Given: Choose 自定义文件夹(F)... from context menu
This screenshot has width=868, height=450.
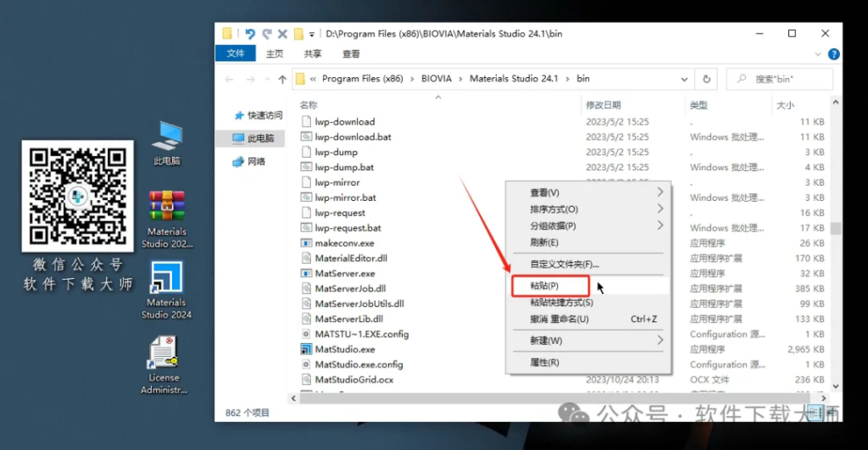Looking at the screenshot, I should coord(588,264).
